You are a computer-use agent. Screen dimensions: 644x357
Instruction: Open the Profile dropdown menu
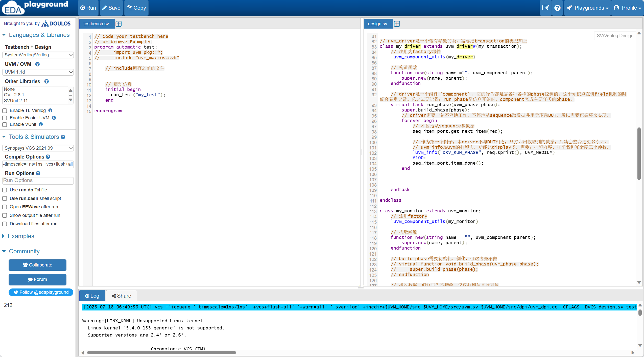pyautogui.click(x=627, y=8)
